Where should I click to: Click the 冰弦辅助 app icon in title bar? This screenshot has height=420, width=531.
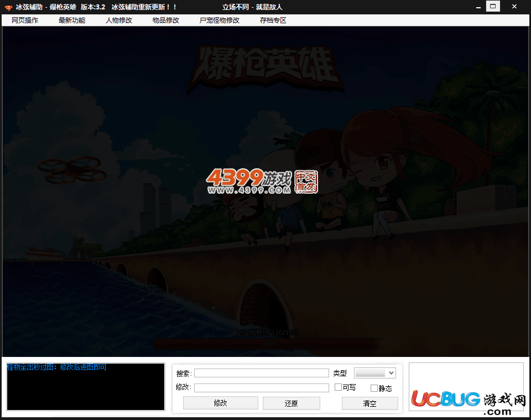pyautogui.click(x=8, y=7)
